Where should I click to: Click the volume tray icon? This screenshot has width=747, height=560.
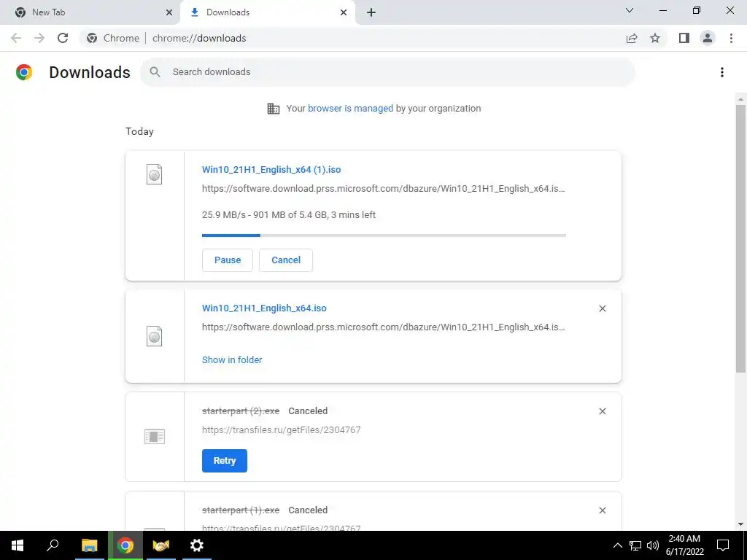(x=653, y=545)
